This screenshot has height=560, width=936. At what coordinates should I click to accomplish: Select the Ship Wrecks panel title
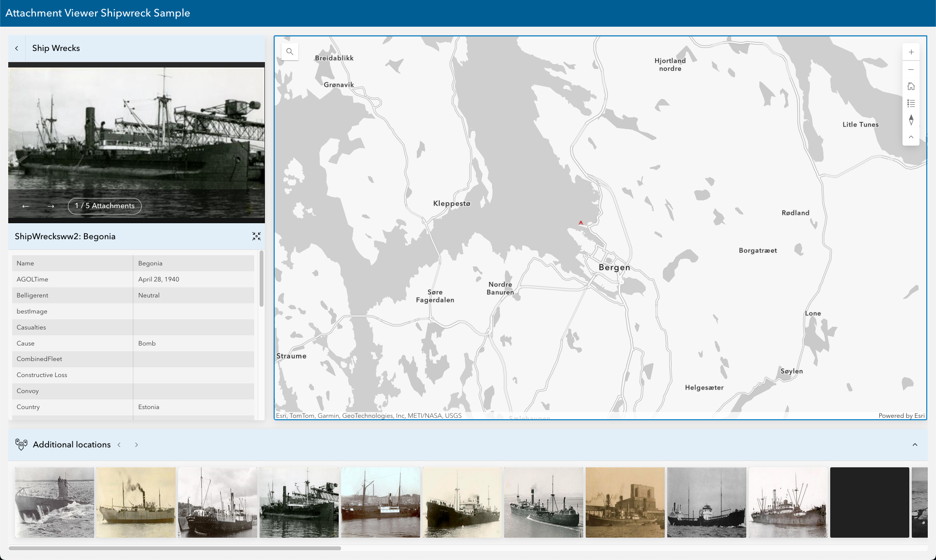pyautogui.click(x=56, y=48)
